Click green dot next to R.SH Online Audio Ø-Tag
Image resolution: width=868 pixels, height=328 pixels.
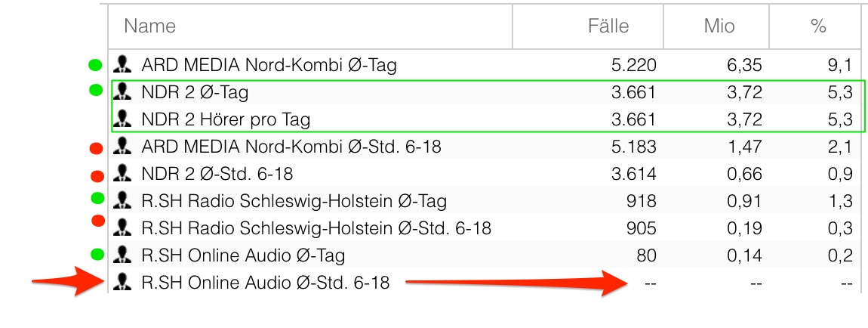pos(96,254)
